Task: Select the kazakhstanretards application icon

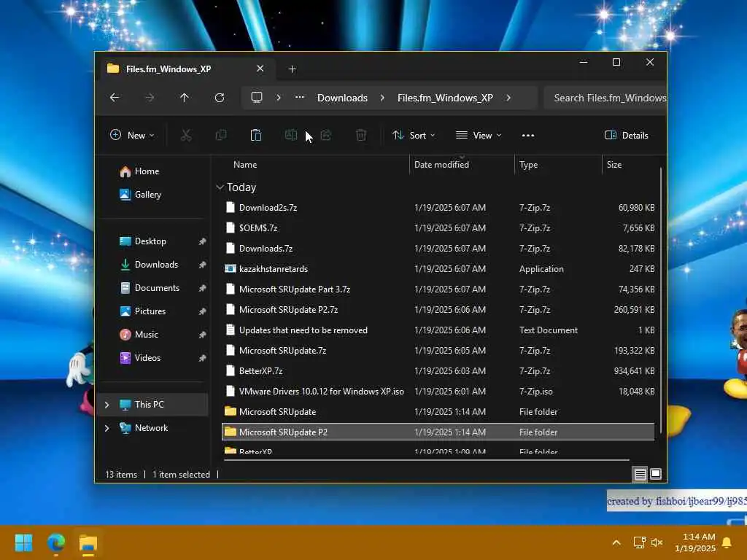Action: coord(230,268)
